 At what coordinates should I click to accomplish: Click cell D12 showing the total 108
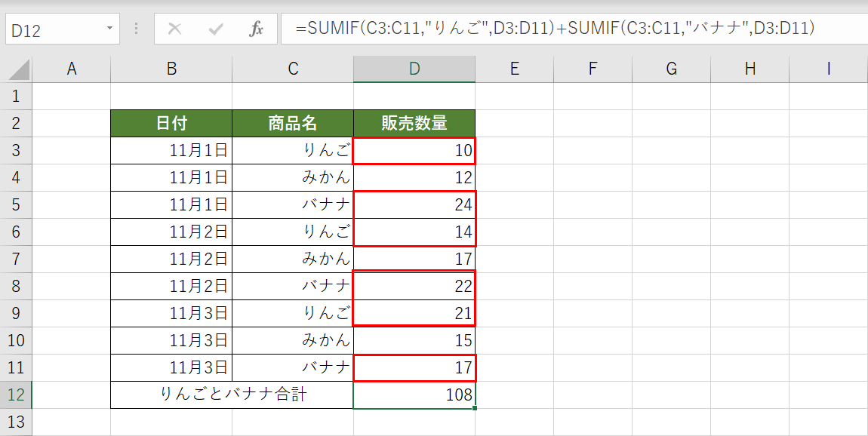(414, 395)
